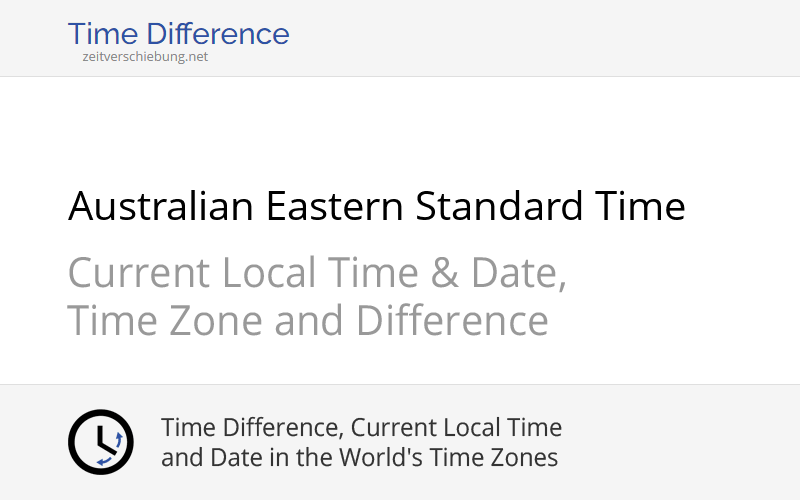Click footer line "Time Difference, Current Local Time"
The width and height of the screenshot is (800, 500).
tap(361, 428)
